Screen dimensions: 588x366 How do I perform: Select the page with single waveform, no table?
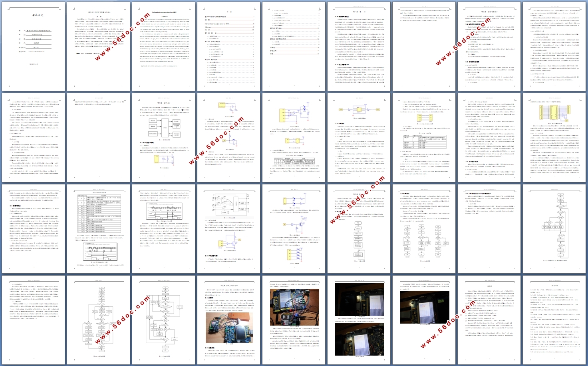tap(163, 229)
